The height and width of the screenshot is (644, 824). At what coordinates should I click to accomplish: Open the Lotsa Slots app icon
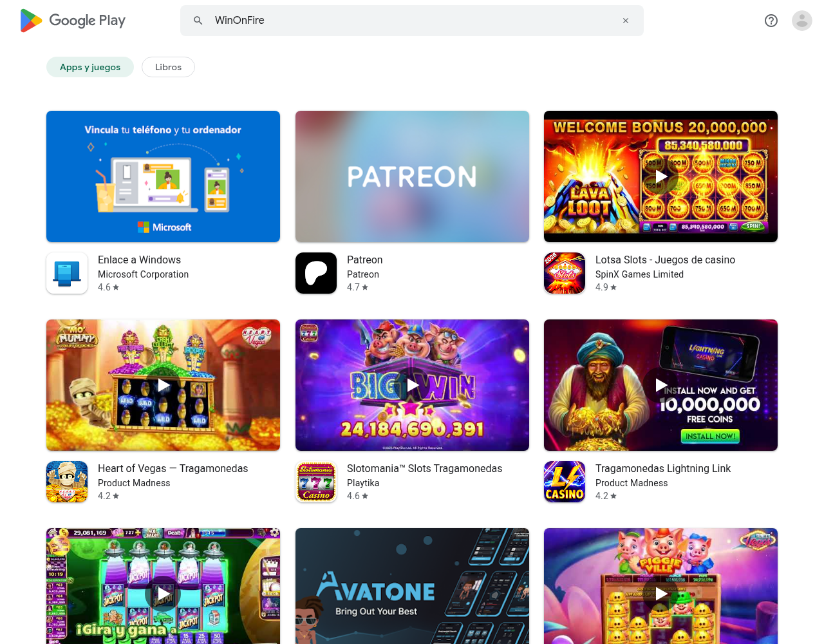(x=565, y=273)
